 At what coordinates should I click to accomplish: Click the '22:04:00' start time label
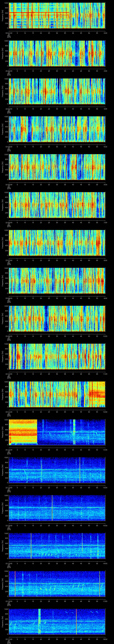click(x=9, y=147)
